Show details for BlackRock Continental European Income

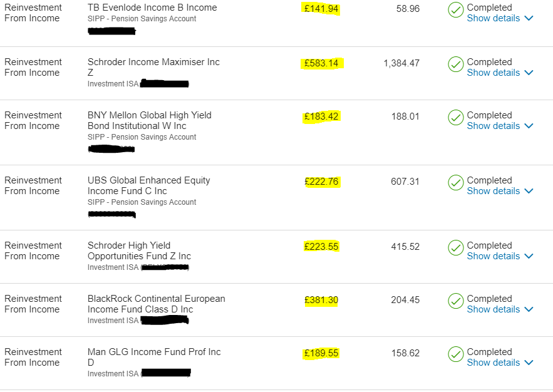point(493,309)
